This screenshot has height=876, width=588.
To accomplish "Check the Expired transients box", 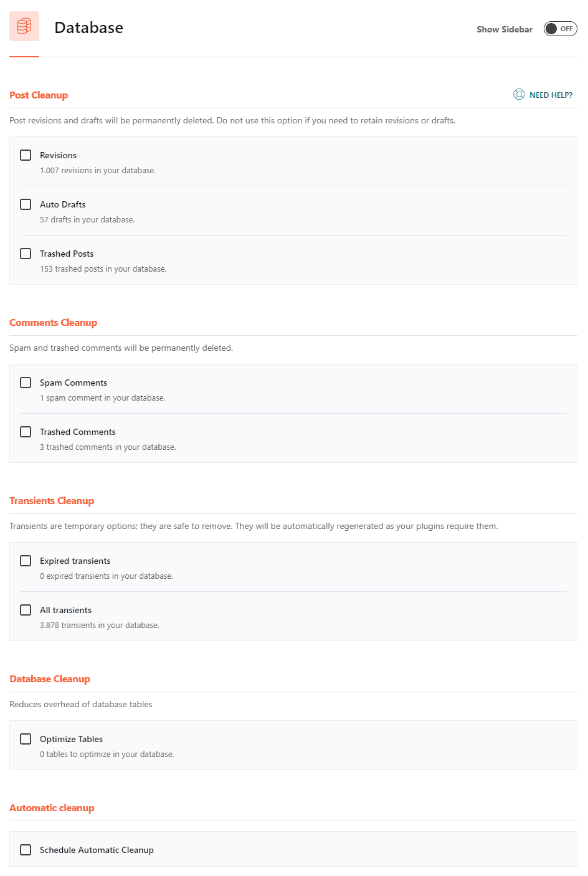I will (26, 561).
